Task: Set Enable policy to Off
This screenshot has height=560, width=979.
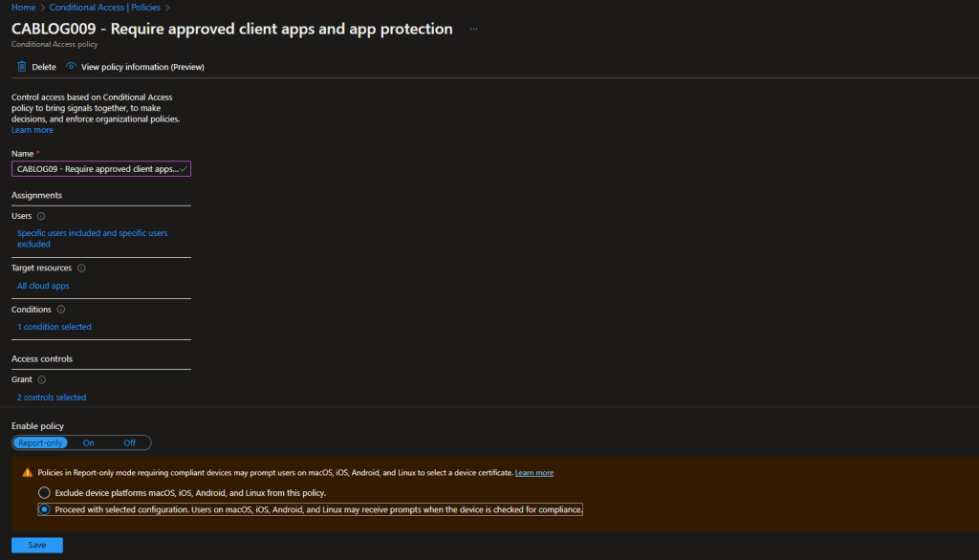Action: pos(130,442)
